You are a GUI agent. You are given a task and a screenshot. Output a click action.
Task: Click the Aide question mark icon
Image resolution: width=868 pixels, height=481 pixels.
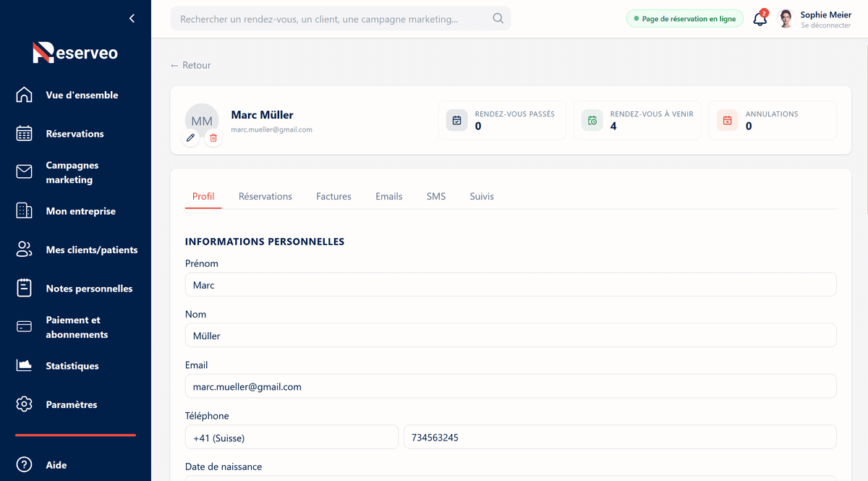pos(25,465)
